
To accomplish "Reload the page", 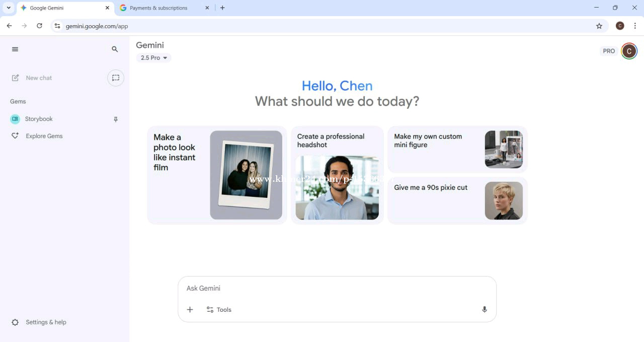I will [39, 26].
